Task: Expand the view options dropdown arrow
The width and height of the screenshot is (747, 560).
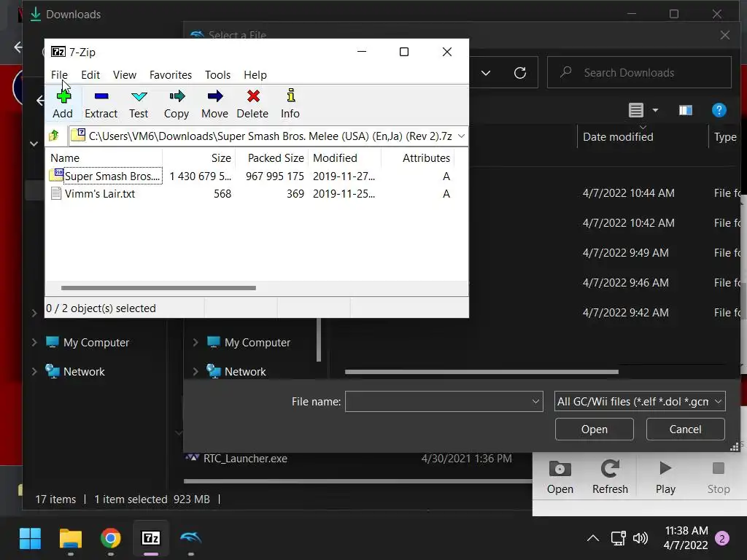Action: tap(656, 111)
